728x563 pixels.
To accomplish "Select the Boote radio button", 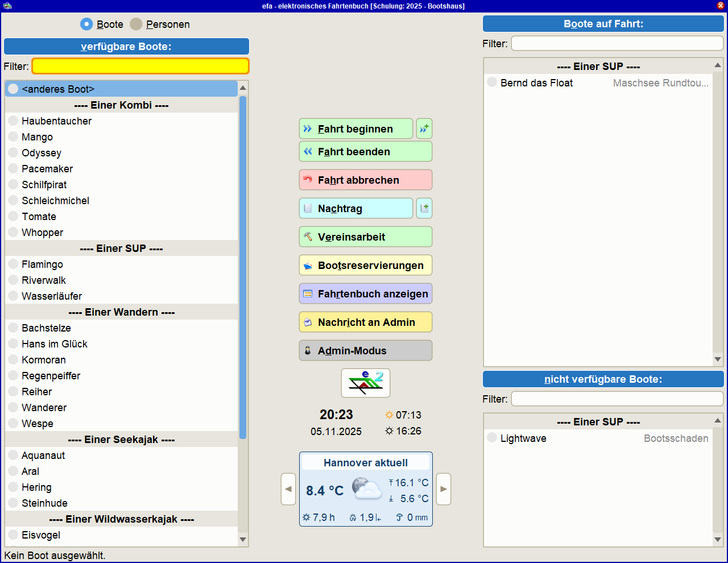I will pyautogui.click(x=86, y=24).
